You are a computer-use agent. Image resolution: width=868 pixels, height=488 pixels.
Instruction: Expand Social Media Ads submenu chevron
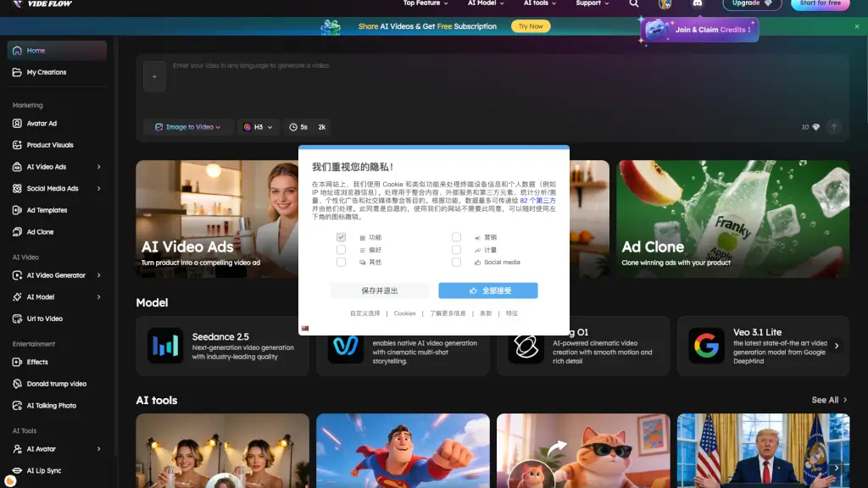pyautogui.click(x=99, y=188)
